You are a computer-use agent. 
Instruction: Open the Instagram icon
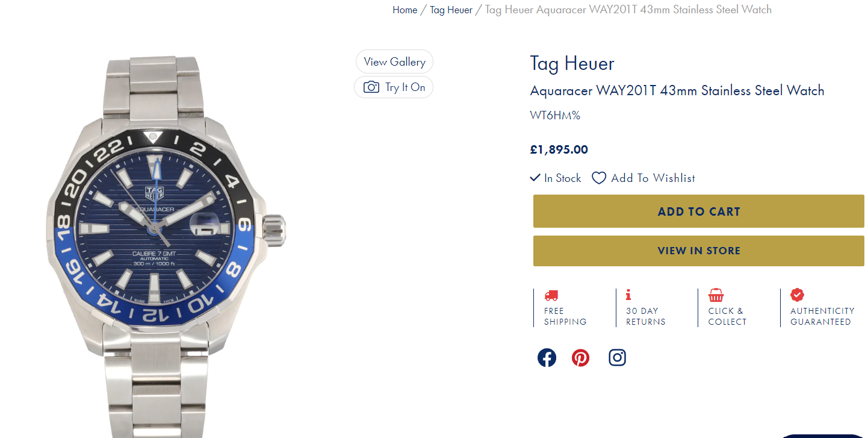point(617,358)
